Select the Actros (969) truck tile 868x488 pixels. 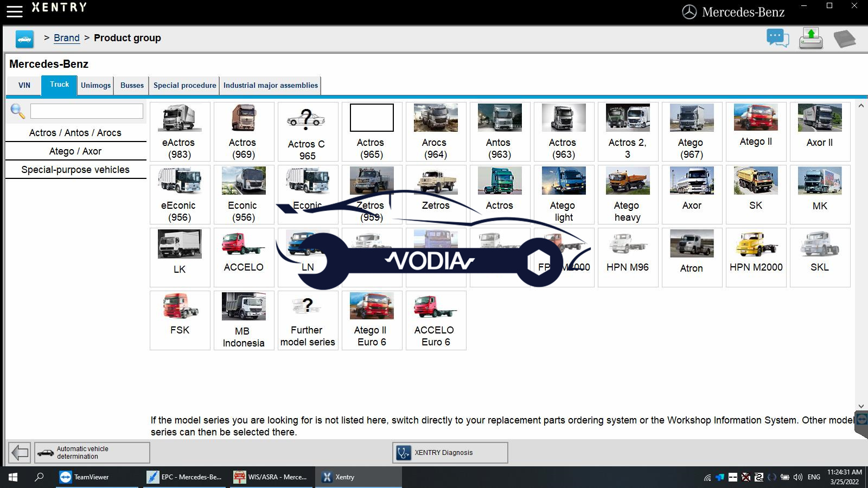244,132
